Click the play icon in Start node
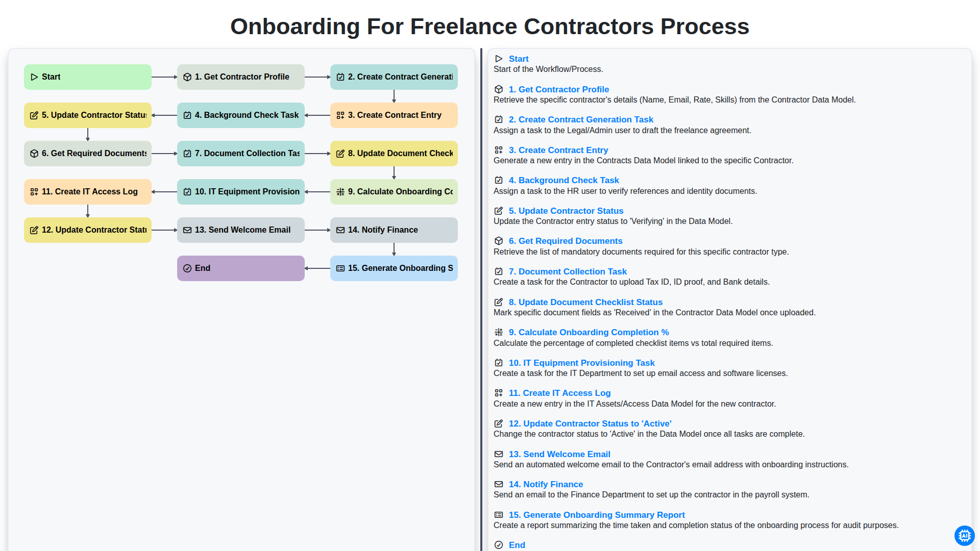 pos(34,77)
